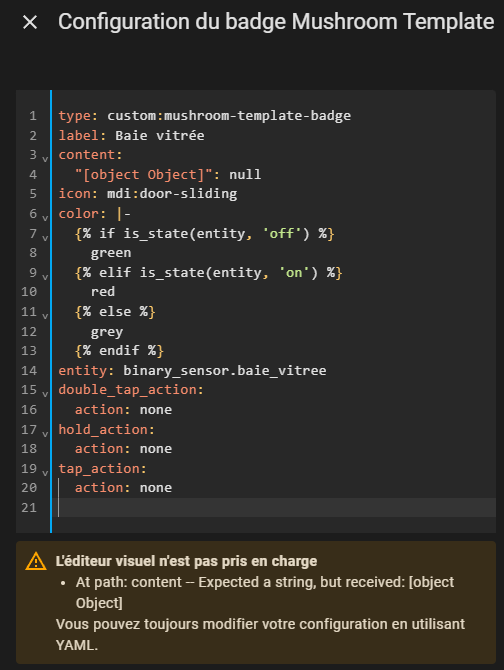Collapse the hold_action section
The height and width of the screenshot is (670, 504).
tap(45, 433)
